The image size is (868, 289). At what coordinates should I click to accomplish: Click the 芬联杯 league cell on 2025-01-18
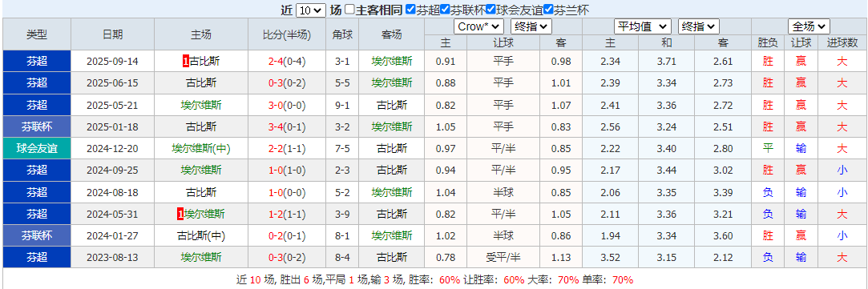click(37, 126)
